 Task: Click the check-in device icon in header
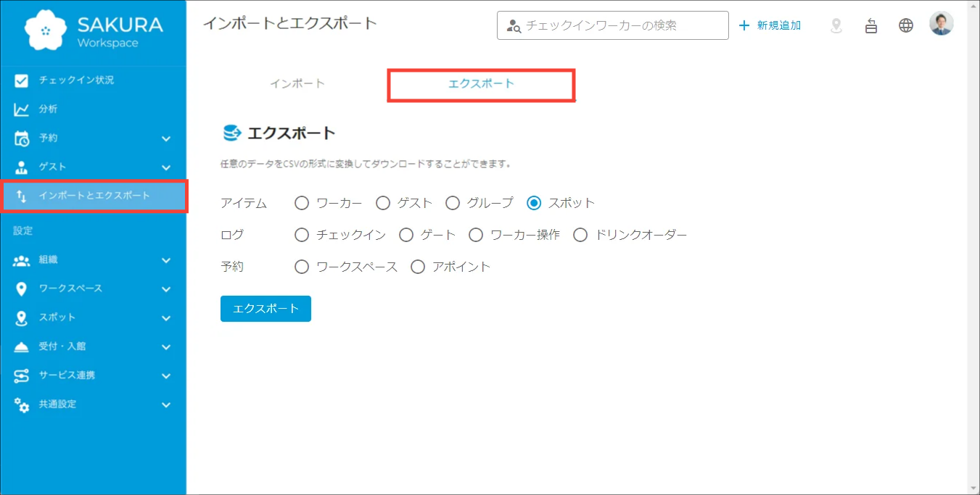(x=871, y=25)
